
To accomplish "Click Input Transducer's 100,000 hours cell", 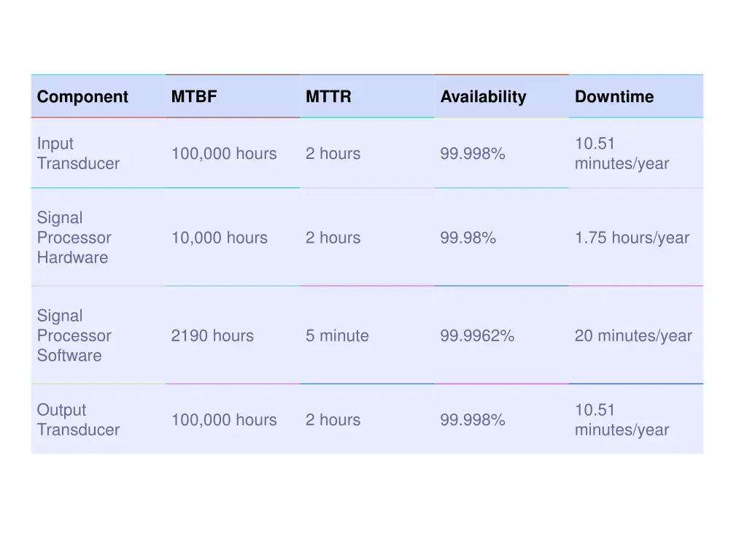I will coord(233,153).
